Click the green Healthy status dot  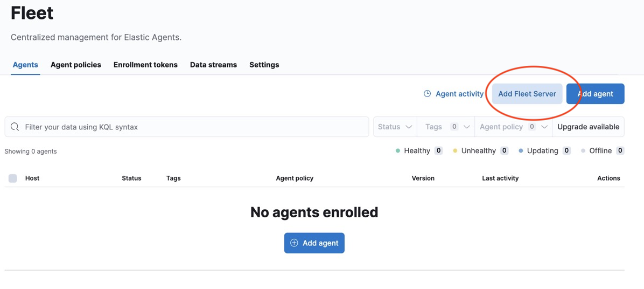coord(397,151)
